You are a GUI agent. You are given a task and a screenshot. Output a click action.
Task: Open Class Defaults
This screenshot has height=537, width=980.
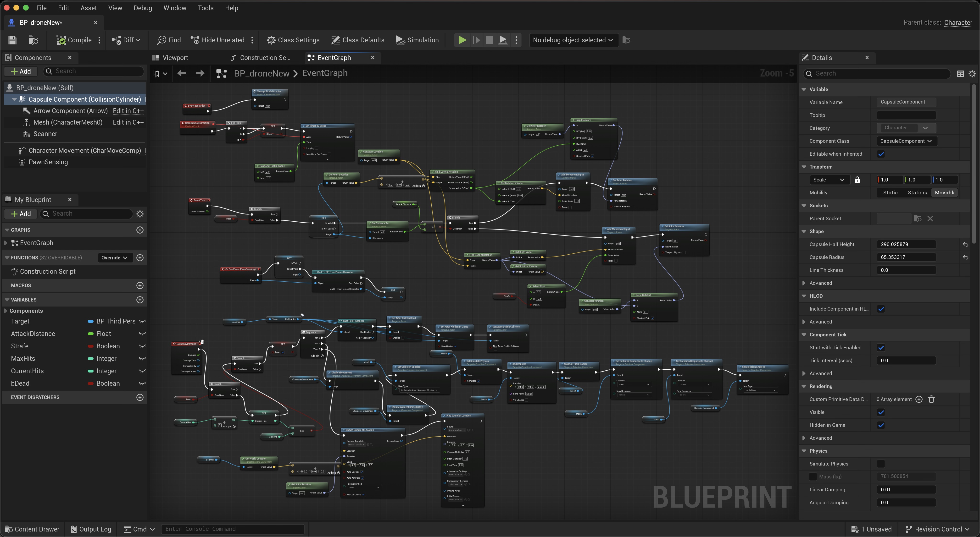tap(358, 40)
